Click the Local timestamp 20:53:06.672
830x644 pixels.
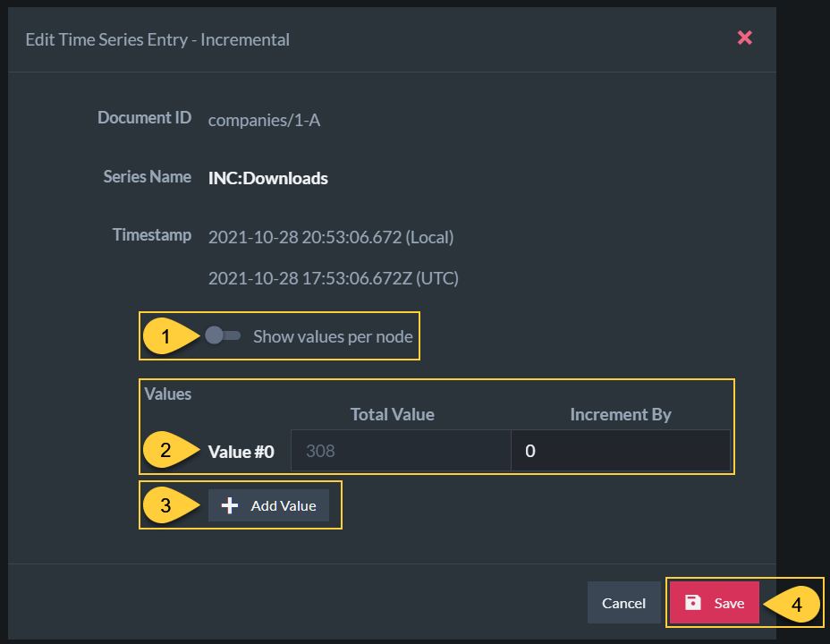(331, 237)
